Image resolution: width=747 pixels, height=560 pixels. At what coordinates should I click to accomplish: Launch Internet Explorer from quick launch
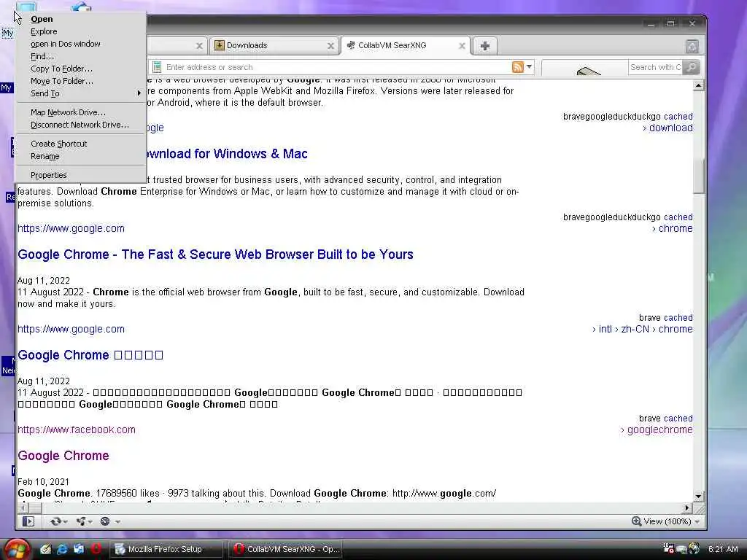(x=62, y=549)
